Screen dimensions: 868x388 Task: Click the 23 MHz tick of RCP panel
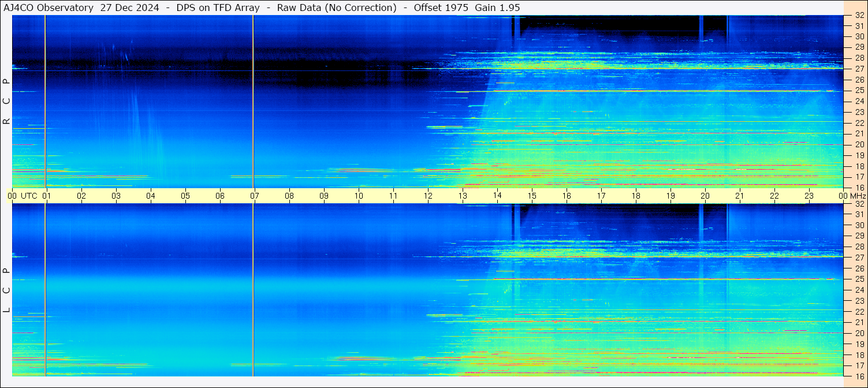[x=859, y=112]
